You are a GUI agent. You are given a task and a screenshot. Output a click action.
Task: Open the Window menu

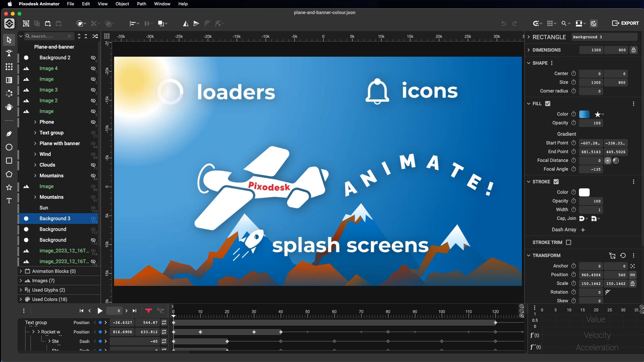click(162, 4)
